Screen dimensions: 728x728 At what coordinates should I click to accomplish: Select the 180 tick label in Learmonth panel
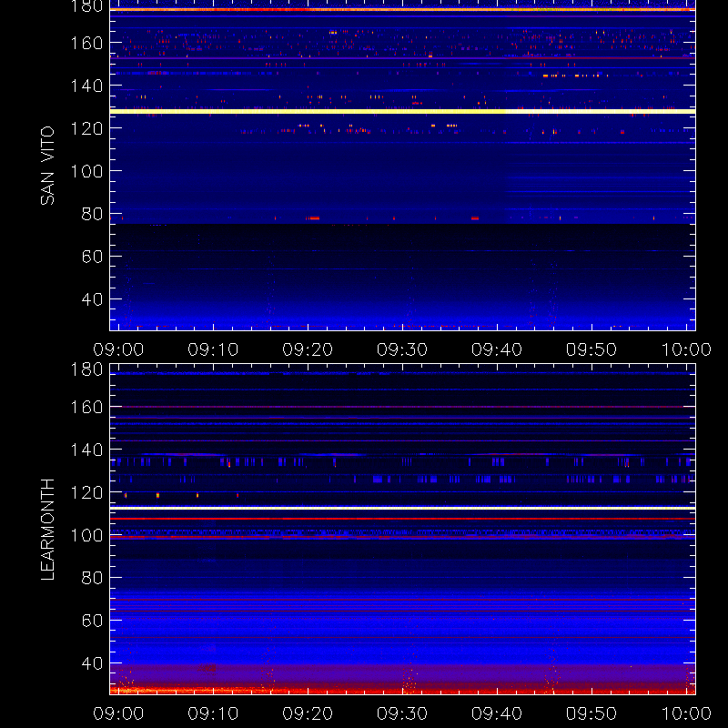(86, 369)
